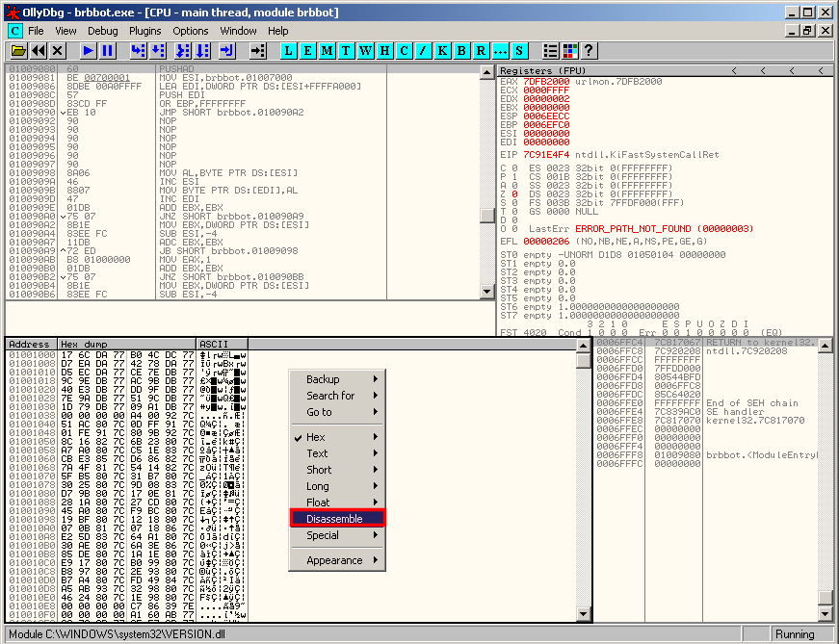Toggle the checked Hex option in context menu
This screenshot has width=839, height=644.
(316, 437)
